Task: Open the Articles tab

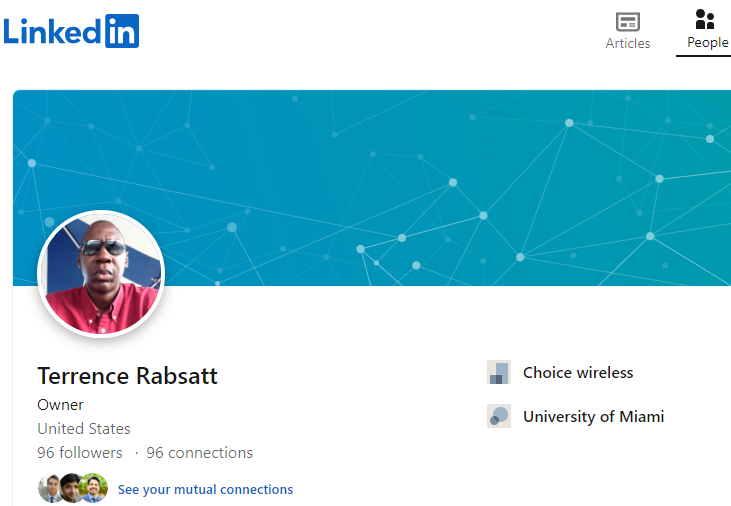Action: pyautogui.click(x=628, y=31)
